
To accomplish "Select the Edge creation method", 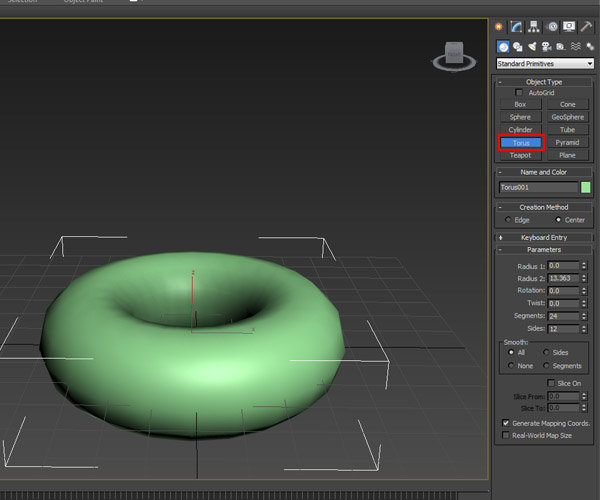I will [508, 220].
